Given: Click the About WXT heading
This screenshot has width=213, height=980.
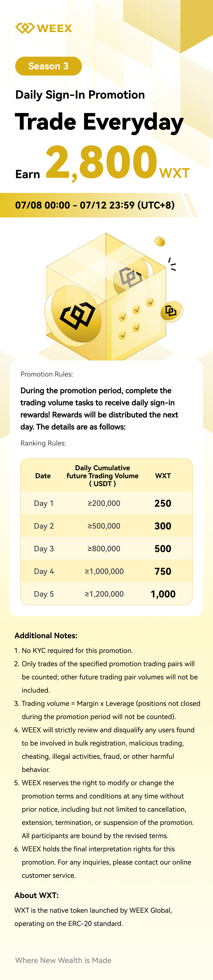Looking at the screenshot, I should pyautogui.click(x=37, y=895).
